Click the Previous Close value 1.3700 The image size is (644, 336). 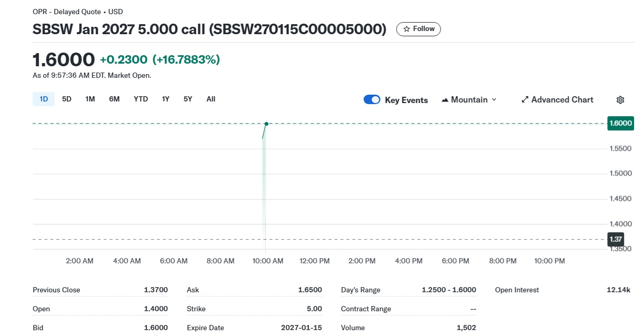pos(156,290)
